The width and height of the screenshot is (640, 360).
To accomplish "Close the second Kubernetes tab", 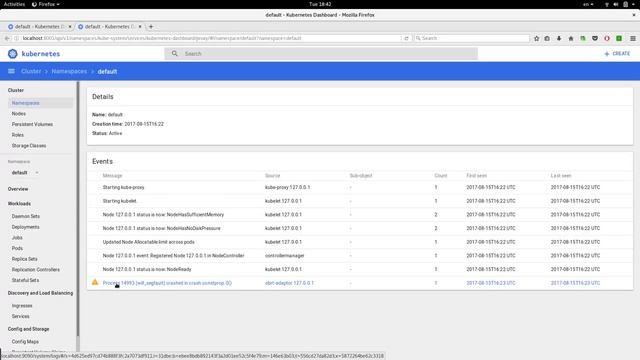I will [x=140, y=27].
